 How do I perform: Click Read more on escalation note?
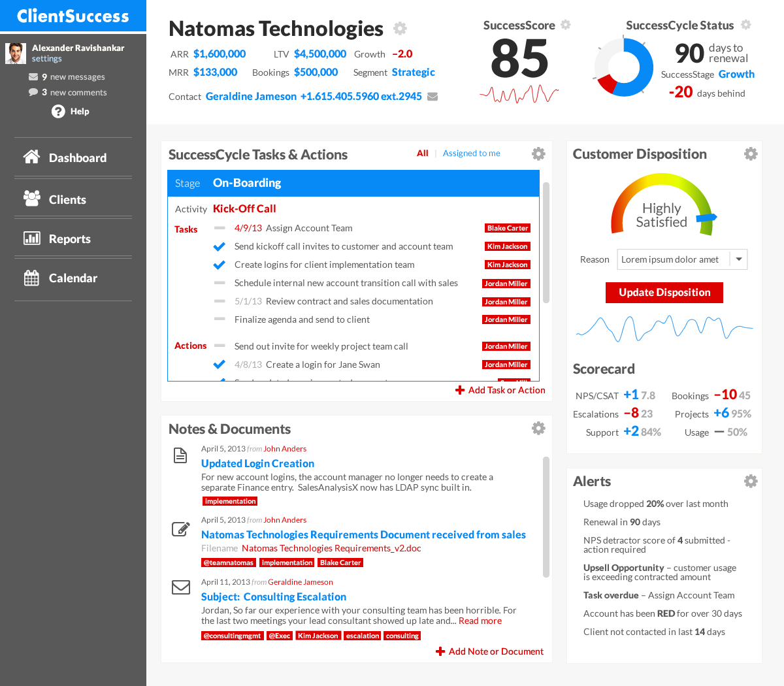coord(480,621)
